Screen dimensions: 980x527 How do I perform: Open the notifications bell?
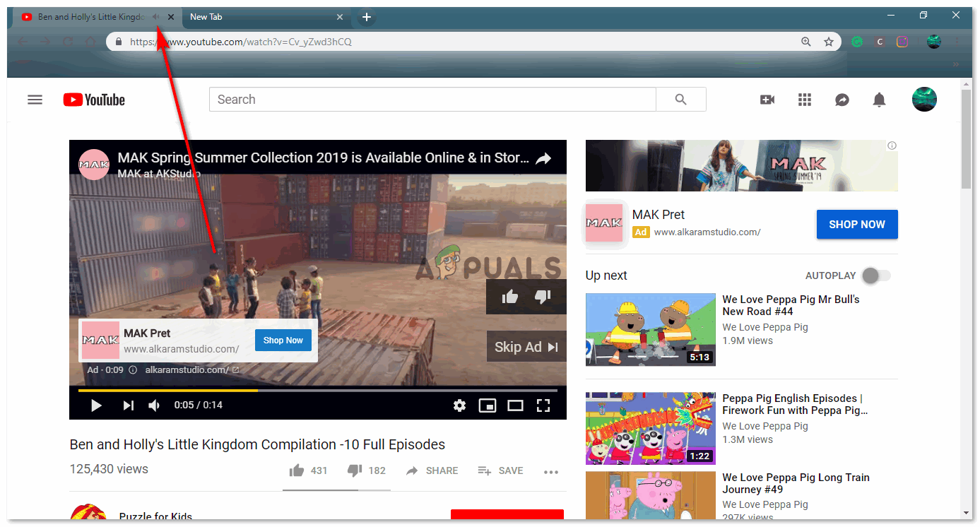(x=879, y=100)
